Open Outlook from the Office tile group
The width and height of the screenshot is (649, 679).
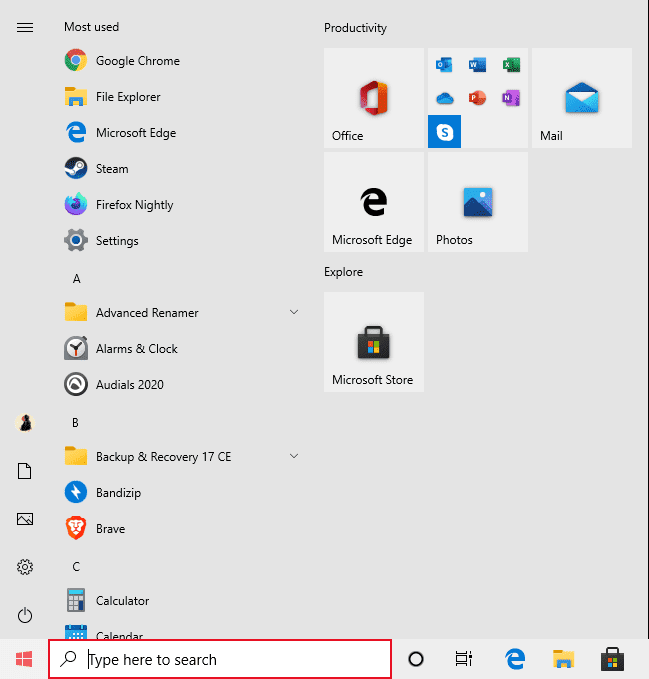click(444, 65)
